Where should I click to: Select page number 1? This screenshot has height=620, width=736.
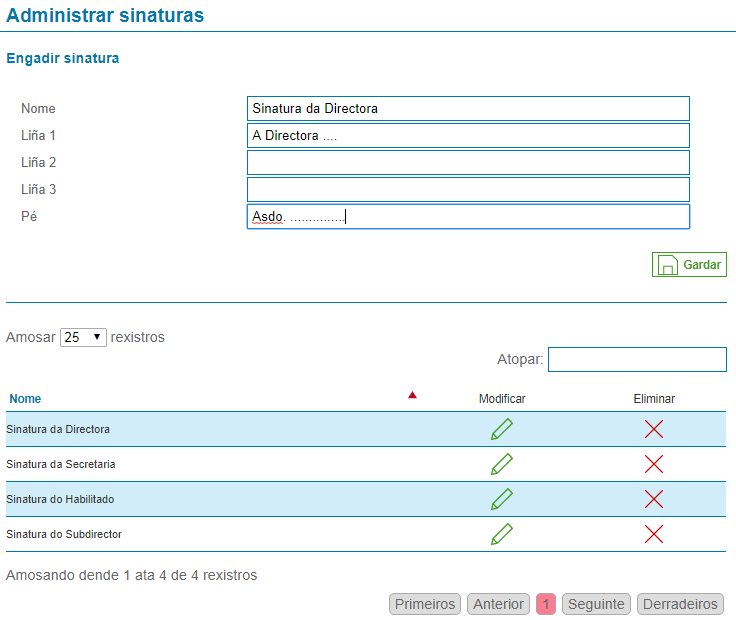point(546,604)
